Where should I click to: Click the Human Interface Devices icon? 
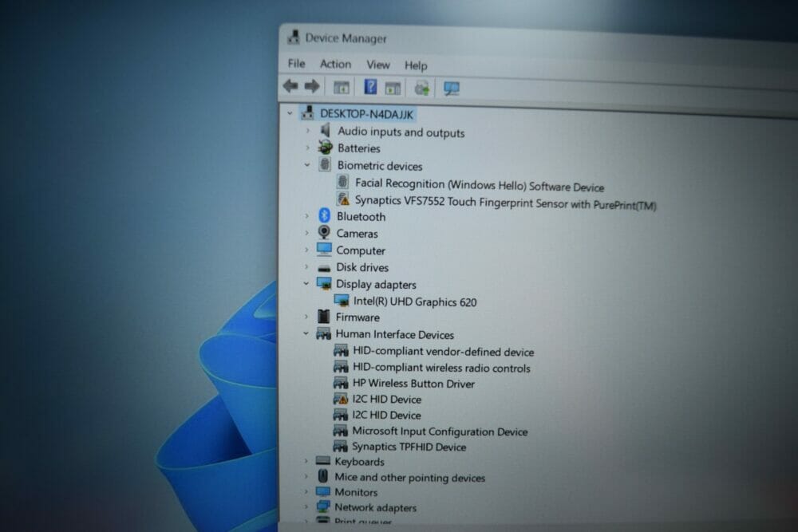[x=323, y=333]
